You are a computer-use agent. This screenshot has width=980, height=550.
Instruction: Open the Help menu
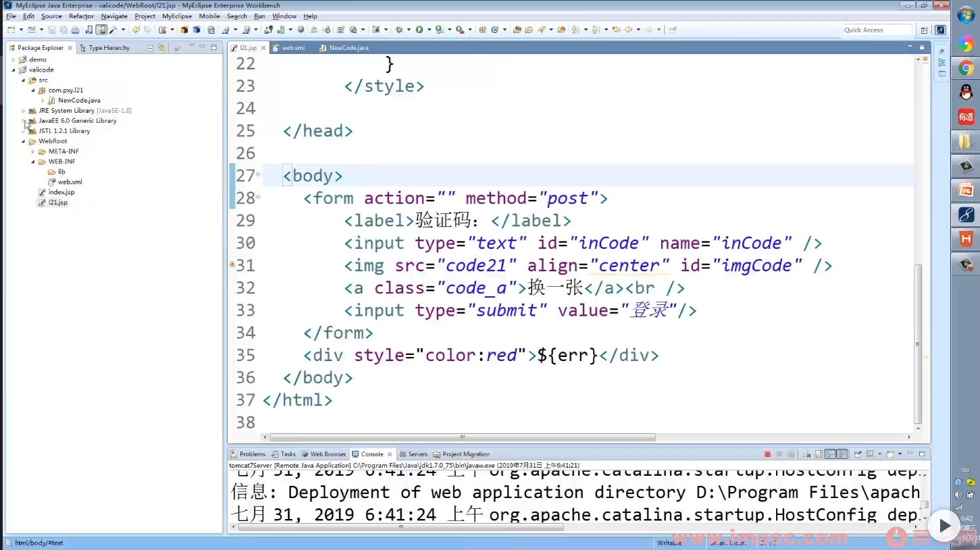[310, 16]
